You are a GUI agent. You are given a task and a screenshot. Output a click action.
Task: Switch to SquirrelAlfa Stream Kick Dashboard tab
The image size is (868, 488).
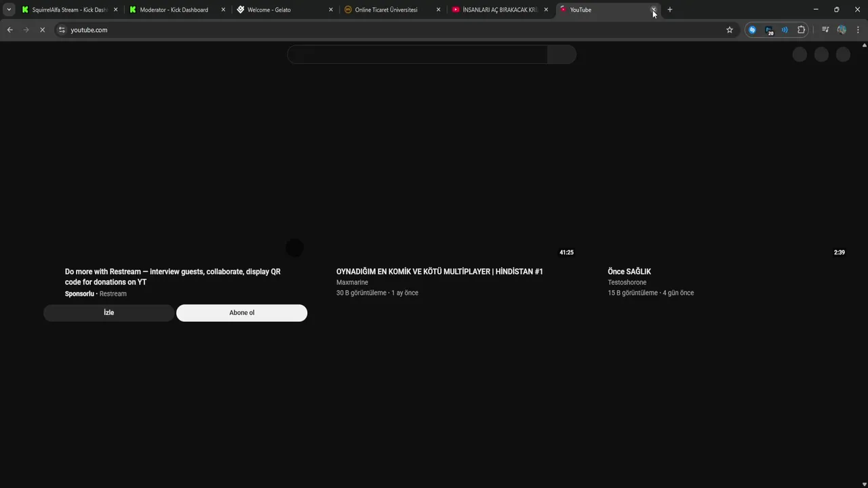70,9
